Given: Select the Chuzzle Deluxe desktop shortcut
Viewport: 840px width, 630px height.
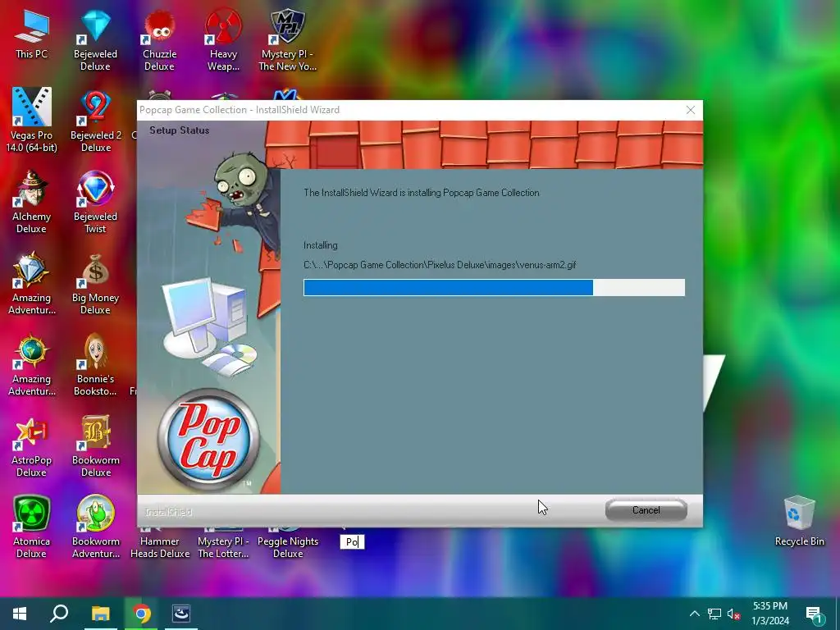Looking at the screenshot, I should [x=159, y=40].
